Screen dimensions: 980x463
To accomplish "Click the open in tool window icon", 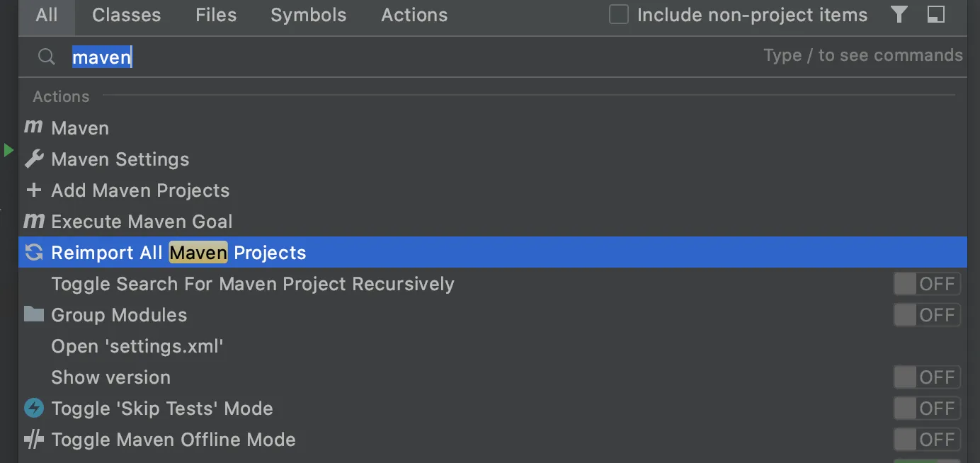I will point(936,15).
